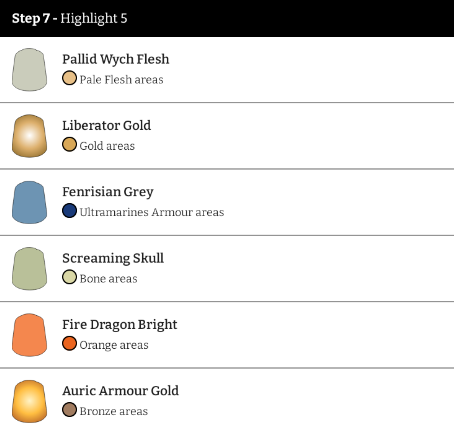Open the Auric Armour Gold title
Screen dimensions: 454x432
pos(120,391)
